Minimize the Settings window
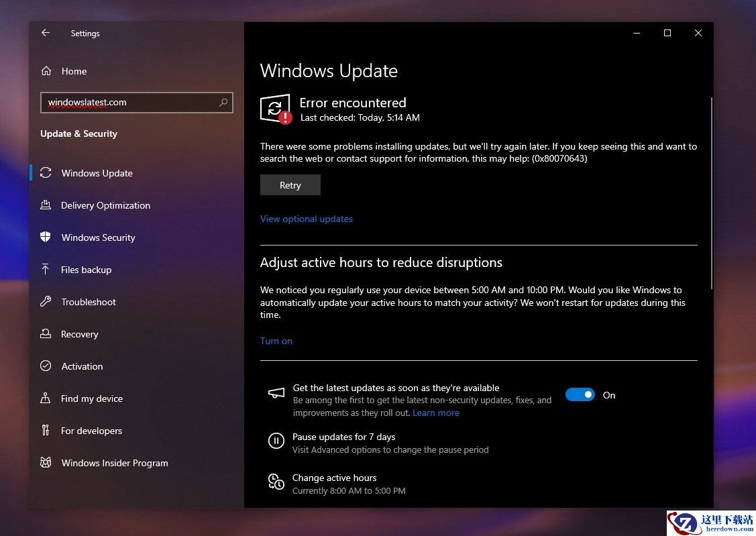 point(637,33)
